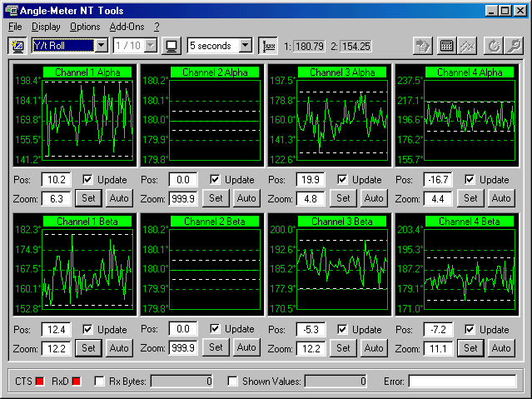The width and height of the screenshot is (532, 399).
Task: Open the ? help menu
Action: 157,27
